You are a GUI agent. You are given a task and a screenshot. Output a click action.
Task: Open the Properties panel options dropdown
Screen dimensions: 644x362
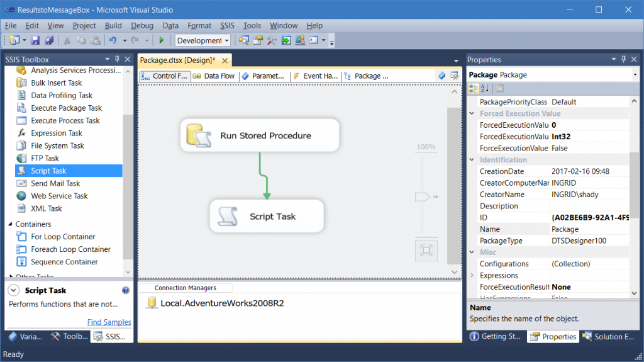[x=614, y=59]
